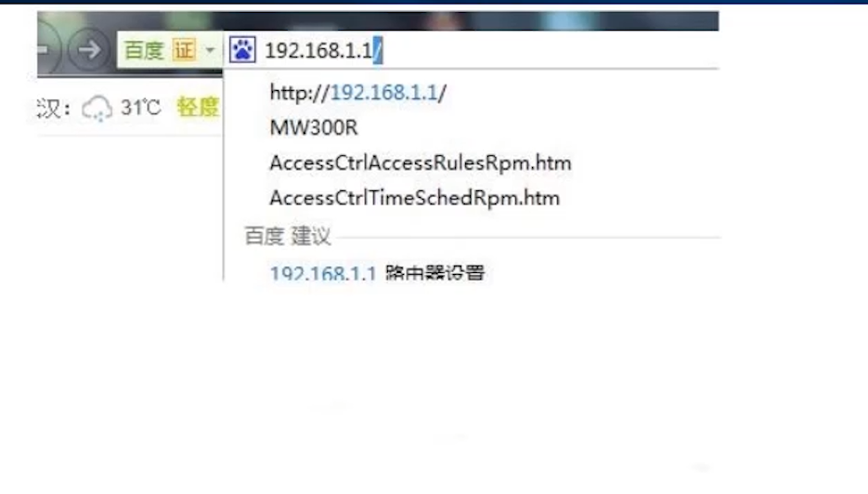Image resolution: width=868 pixels, height=494 pixels.
Task: Click the rainy cloud weather icon
Action: [97, 108]
